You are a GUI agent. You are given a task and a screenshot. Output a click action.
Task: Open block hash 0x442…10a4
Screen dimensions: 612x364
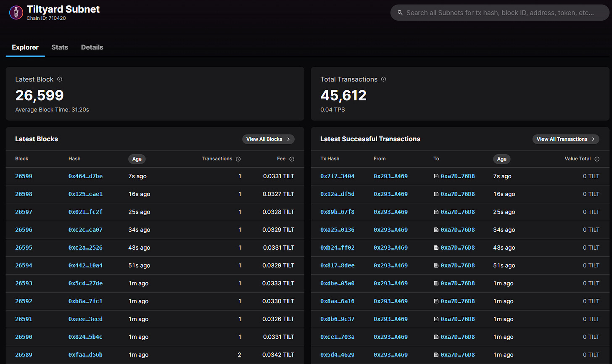(x=85, y=266)
